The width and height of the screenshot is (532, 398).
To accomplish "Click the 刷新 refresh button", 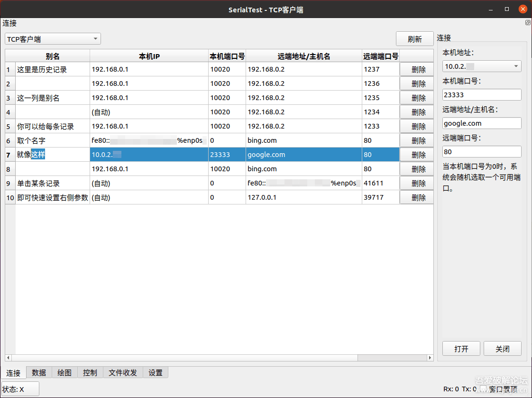I will point(414,38).
